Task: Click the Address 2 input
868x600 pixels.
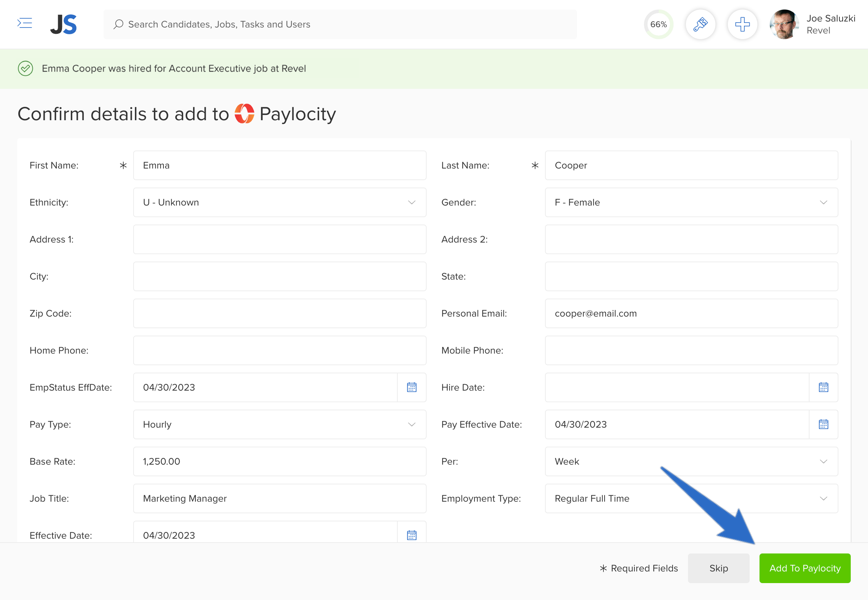Action: point(692,239)
